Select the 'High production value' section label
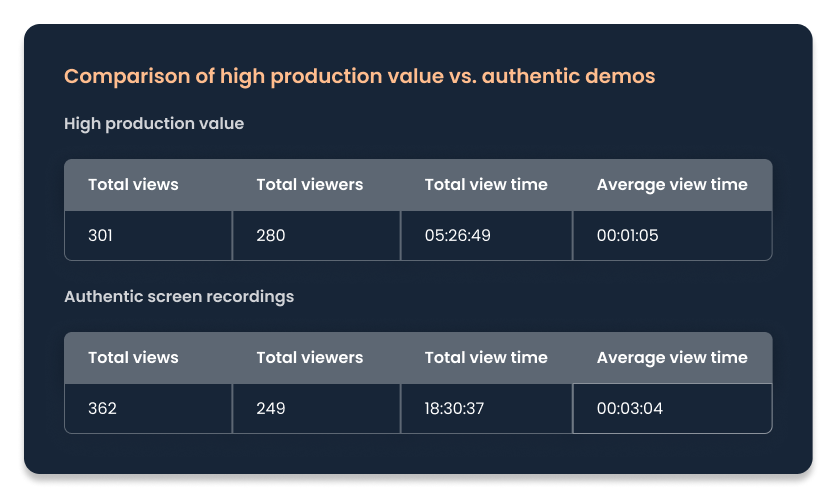Screen dimensions: 837x498 point(154,124)
